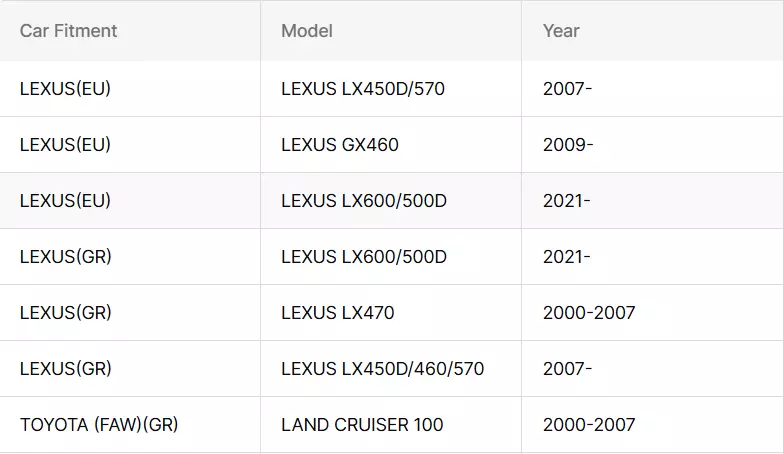Select LEXUS(EU) beside LEXUS GX460

[65, 145]
